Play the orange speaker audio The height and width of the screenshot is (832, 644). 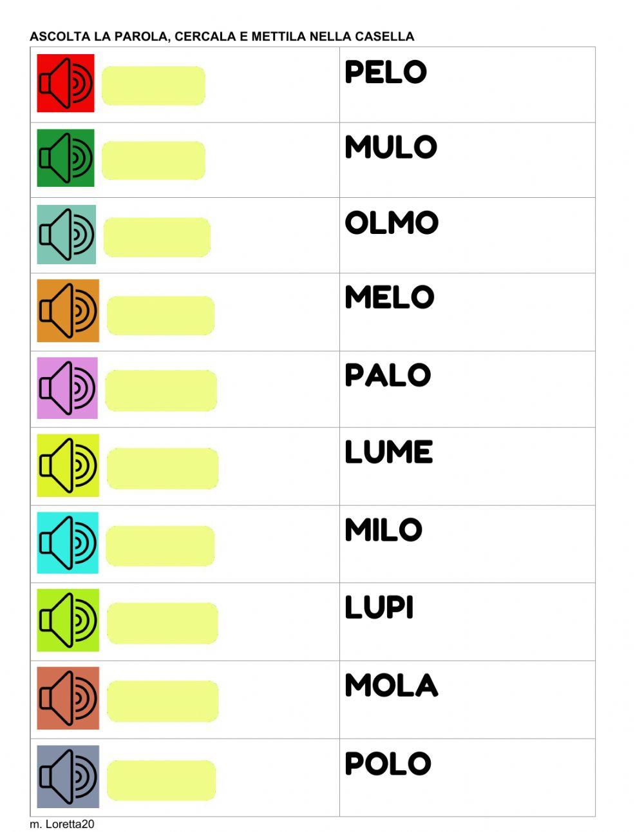tap(68, 311)
